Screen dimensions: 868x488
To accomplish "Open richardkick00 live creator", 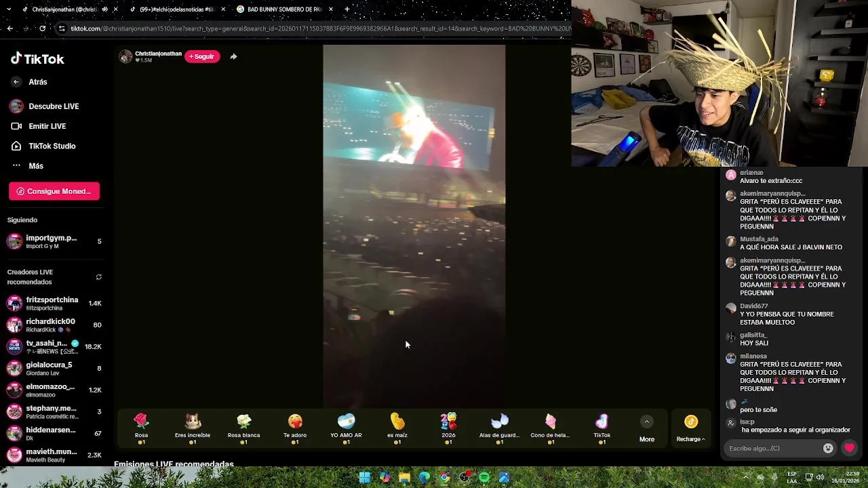I will (54, 325).
